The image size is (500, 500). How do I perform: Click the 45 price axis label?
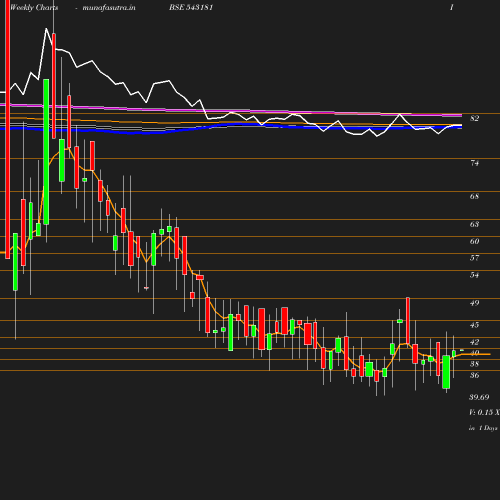474,325
